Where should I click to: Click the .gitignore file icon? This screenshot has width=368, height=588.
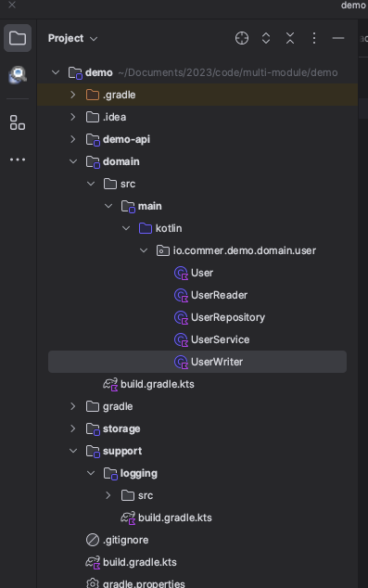[x=93, y=540]
